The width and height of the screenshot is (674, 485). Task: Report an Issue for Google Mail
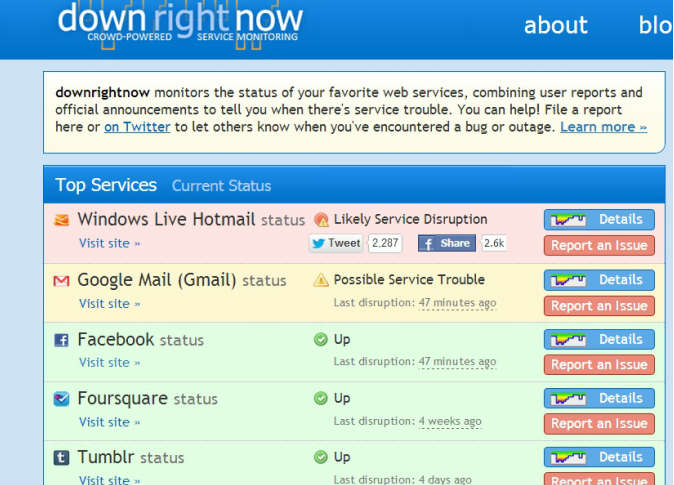tap(599, 306)
